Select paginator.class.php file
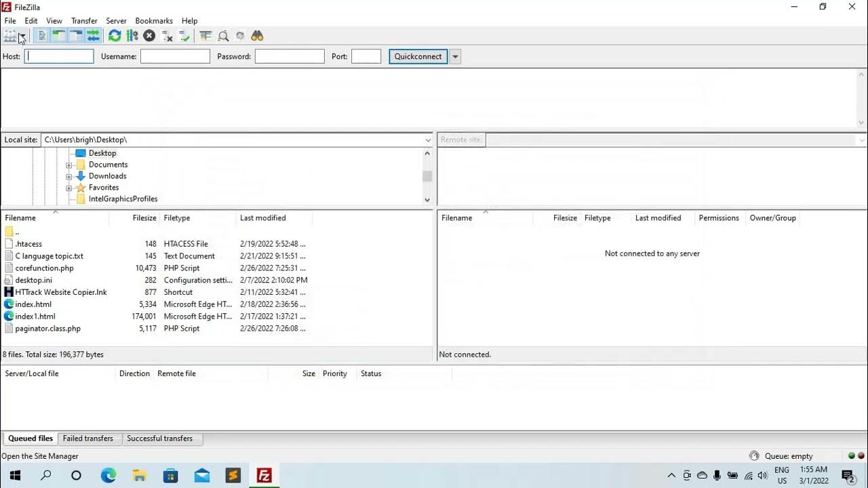 [47, 329]
